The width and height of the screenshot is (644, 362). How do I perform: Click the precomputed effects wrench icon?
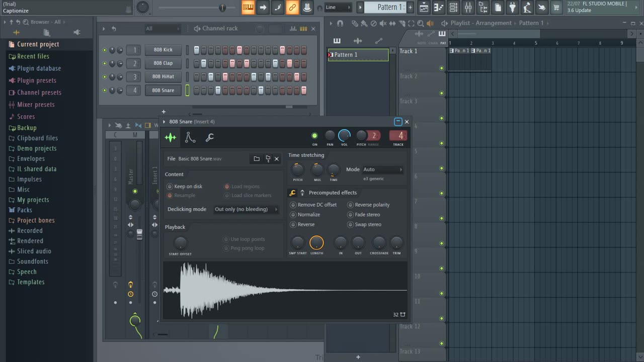292,193
